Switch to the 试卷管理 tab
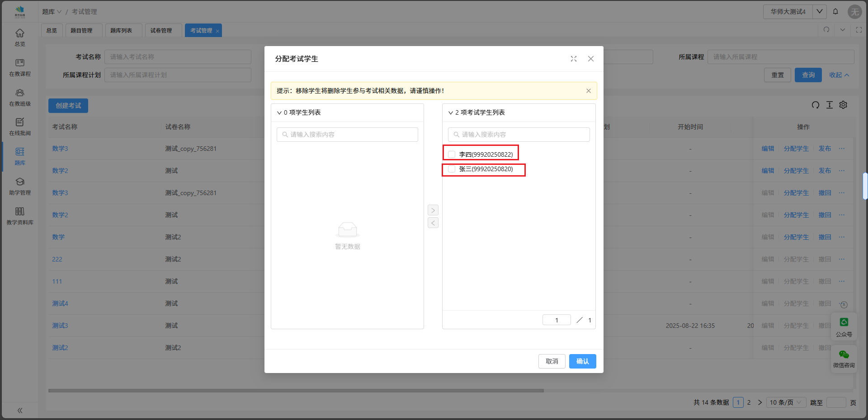Viewport: 868px width, 420px height. click(x=161, y=31)
